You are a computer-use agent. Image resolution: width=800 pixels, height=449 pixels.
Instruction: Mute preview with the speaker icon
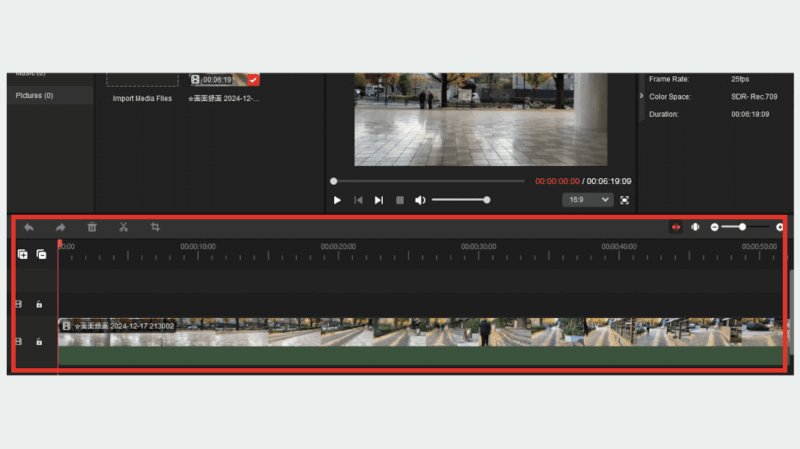(x=420, y=200)
